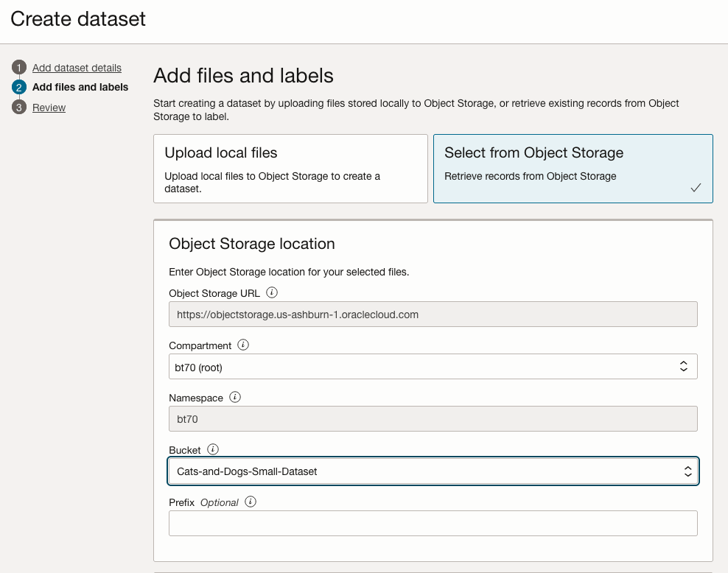Image resolution: width=728 pixels, height=573 pixels.
Task: Click the info icon beside Object Storage URL
Action: click(272, 292)
